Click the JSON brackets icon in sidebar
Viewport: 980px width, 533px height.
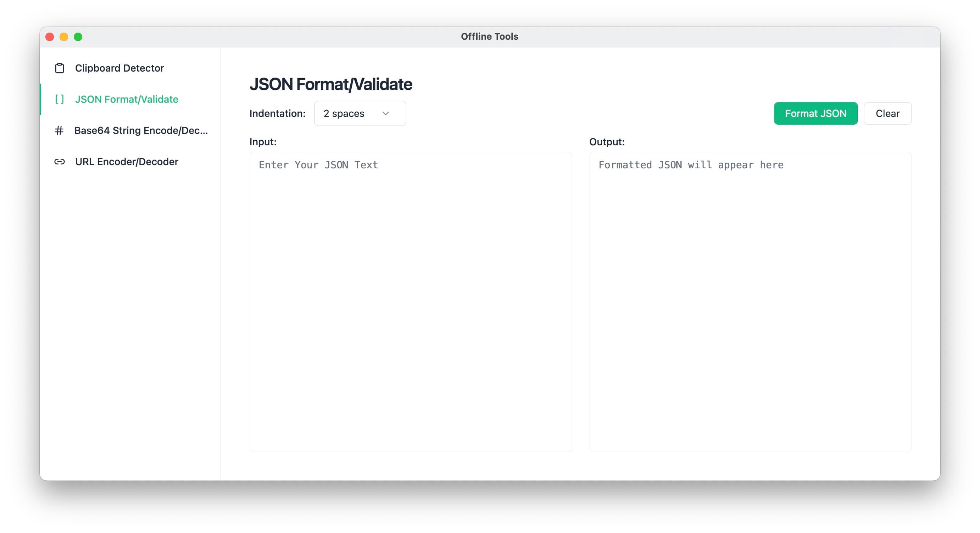pos(59,99)
